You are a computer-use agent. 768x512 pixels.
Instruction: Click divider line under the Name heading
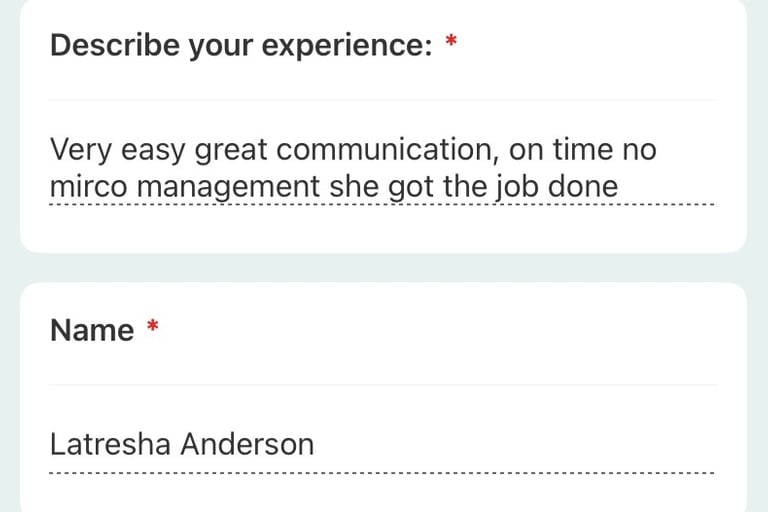click(x=383, y=385)
